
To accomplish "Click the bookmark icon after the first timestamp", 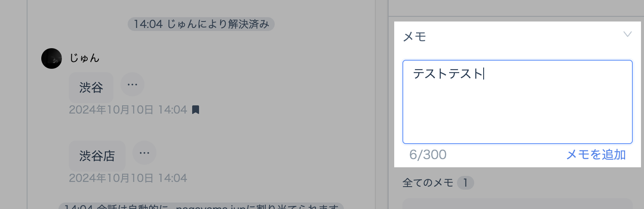I will (196, 110).
